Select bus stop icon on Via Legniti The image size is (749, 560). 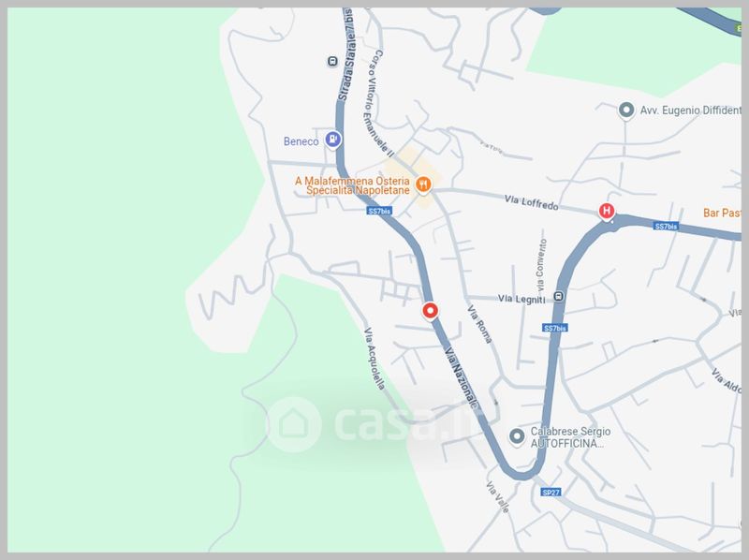click(x=558, y=297)
